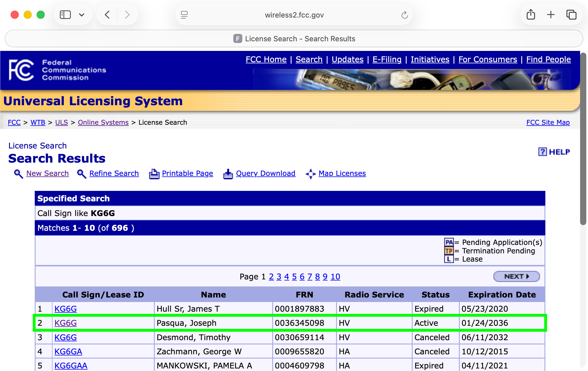Image resolution: width=588 pixels, height=371 pixels.
Task: Go to page 3 of results
Action: click(x=279, y=277)
